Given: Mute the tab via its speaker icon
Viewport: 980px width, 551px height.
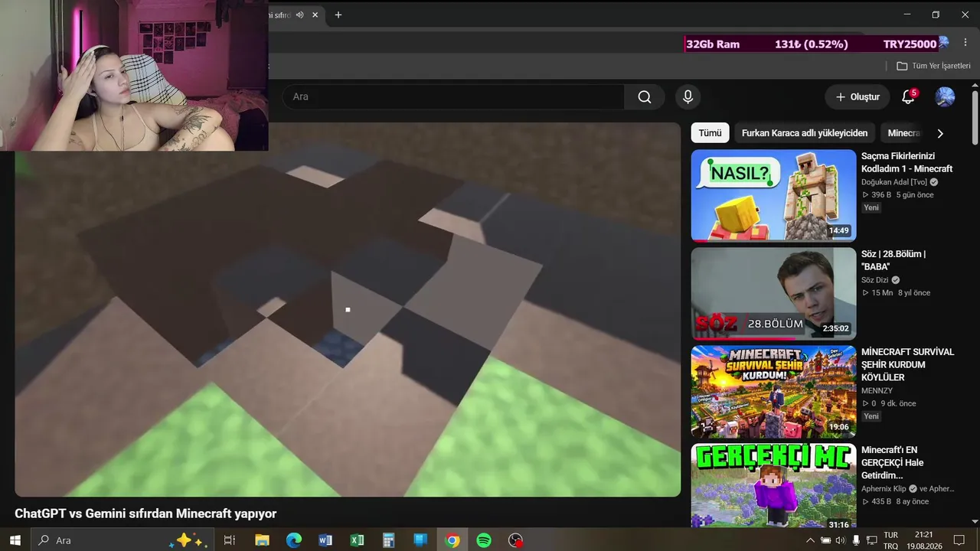Looking at the screenshot, I should click(x=300, y=15).
